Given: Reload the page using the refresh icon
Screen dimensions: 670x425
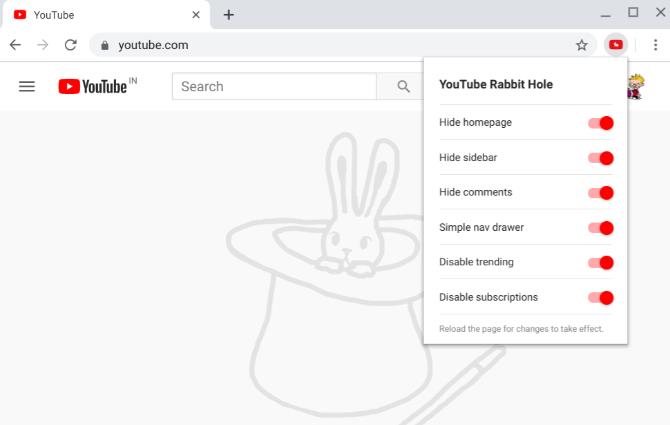Looking at the screenshot, I should tap(71, 45).
